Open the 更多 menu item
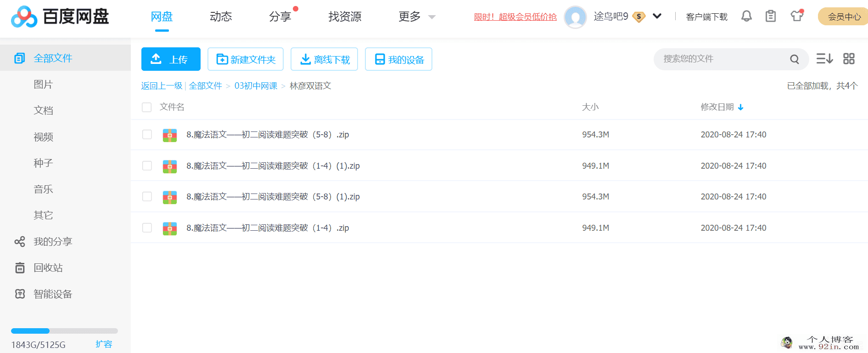 pyautogui.click(x=409, y=17)
